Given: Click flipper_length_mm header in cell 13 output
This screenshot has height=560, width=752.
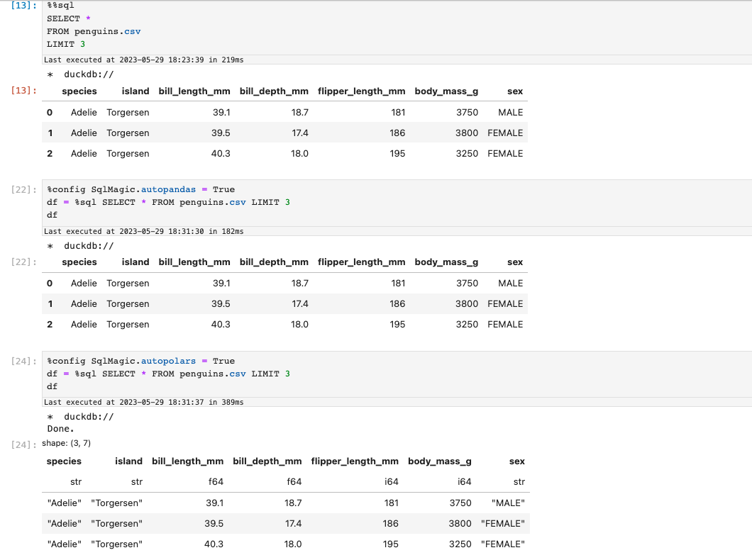Looking at the screenshot, I should (361, 91).
